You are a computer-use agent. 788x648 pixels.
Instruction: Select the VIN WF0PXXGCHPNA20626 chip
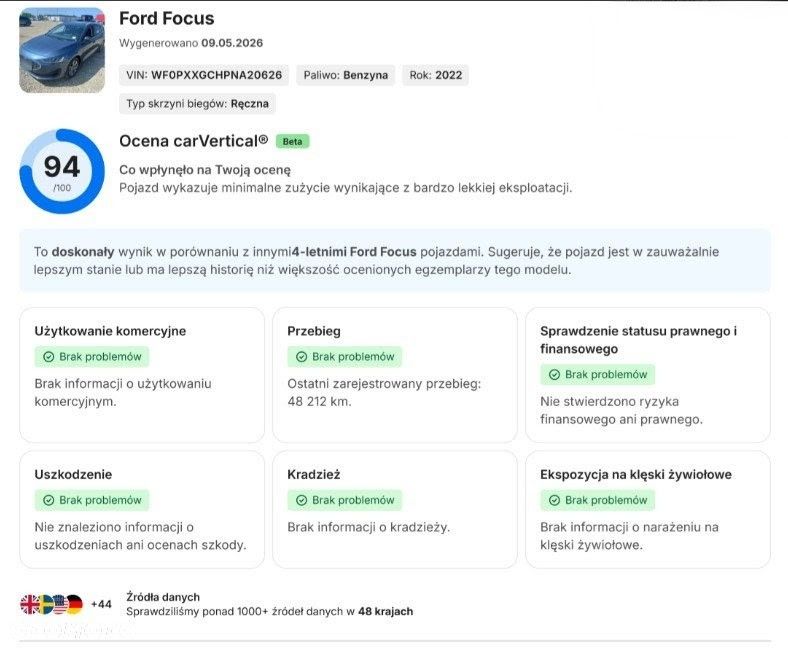(x=204, y=75)
